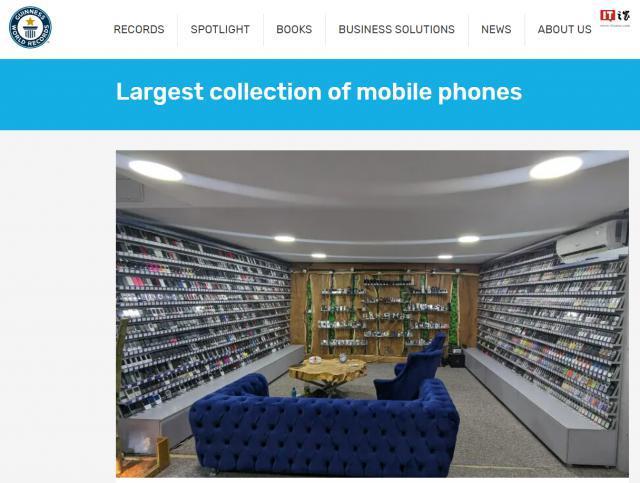This screenshot has width=640, height=483.
Task: Click the large left ceiling light
Action: [x=156, y=171]
